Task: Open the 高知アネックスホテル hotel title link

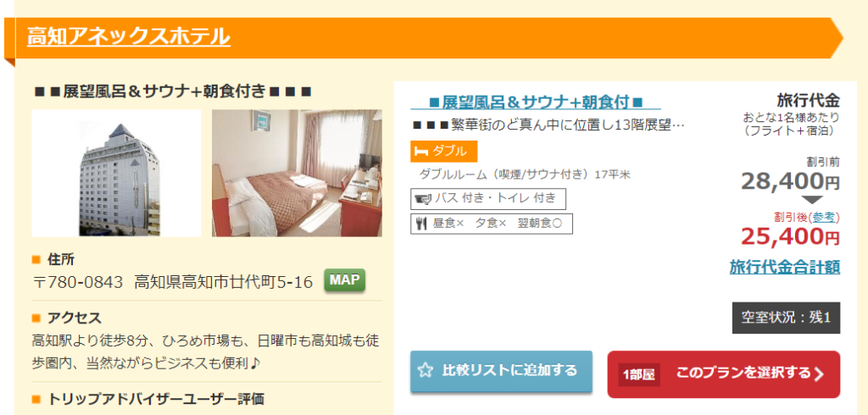Action: point(129,36)
